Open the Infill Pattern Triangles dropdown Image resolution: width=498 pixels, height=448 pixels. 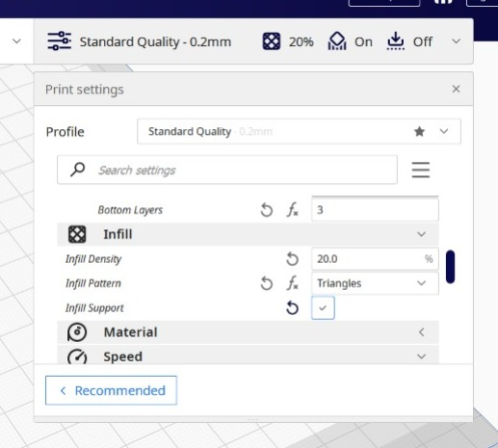(x=375, y=283)
